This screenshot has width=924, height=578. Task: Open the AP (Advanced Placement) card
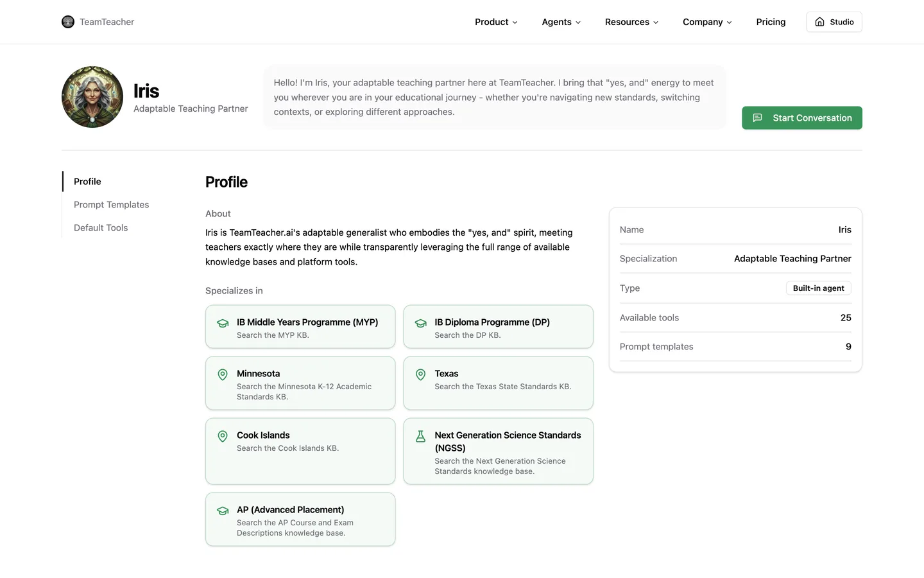(x=300, y=520)
